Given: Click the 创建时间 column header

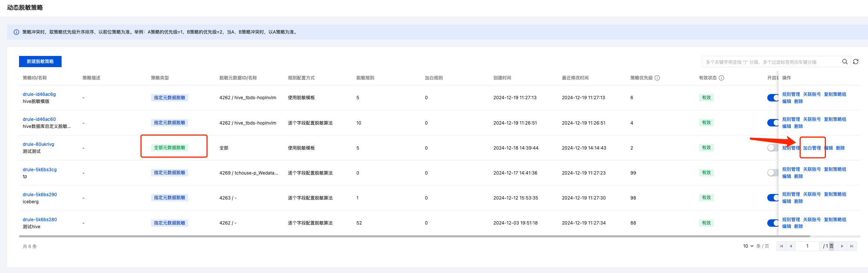Looking at the screenshot, I should point(502,78).
